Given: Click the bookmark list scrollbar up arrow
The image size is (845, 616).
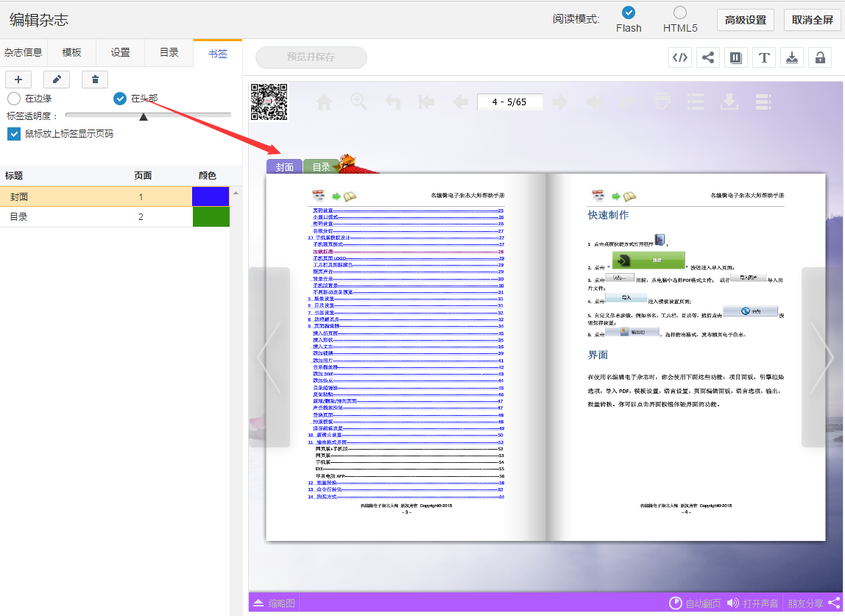Looking at the screenshot, I should pos(236,193).
